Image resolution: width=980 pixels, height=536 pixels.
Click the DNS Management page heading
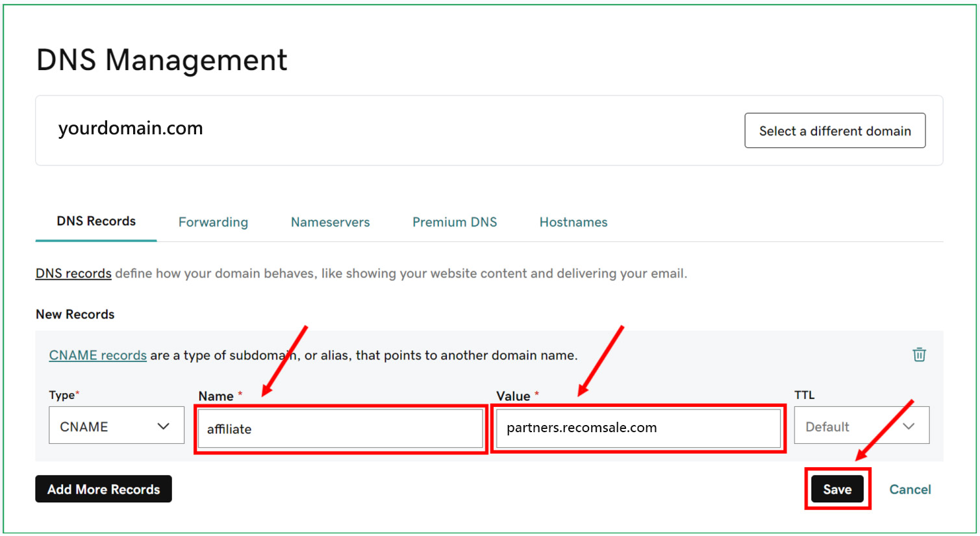tap(162, 60)
